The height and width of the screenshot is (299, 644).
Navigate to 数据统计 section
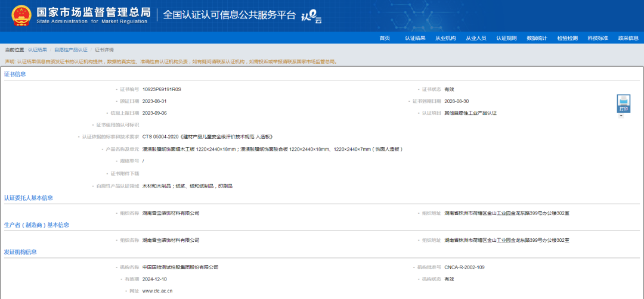(x=537, y=38)
